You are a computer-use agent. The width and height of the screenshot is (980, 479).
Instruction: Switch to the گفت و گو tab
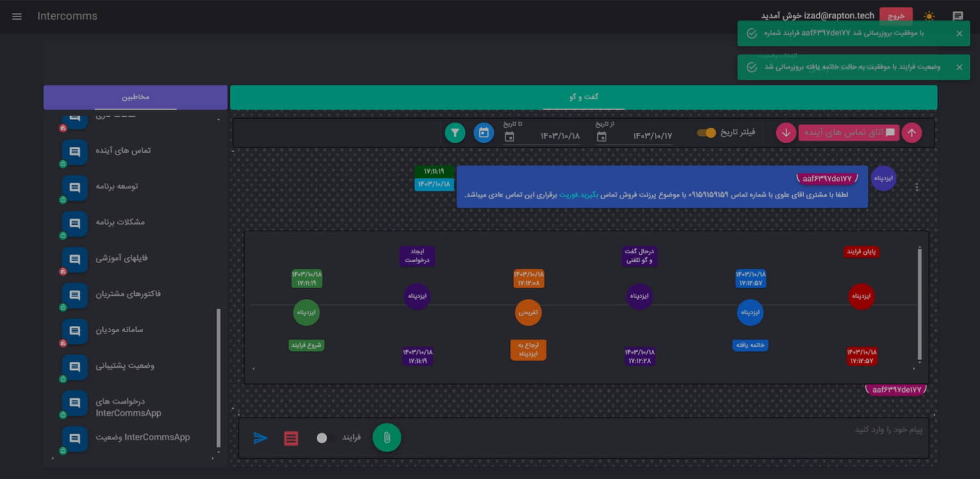point(583,97)
